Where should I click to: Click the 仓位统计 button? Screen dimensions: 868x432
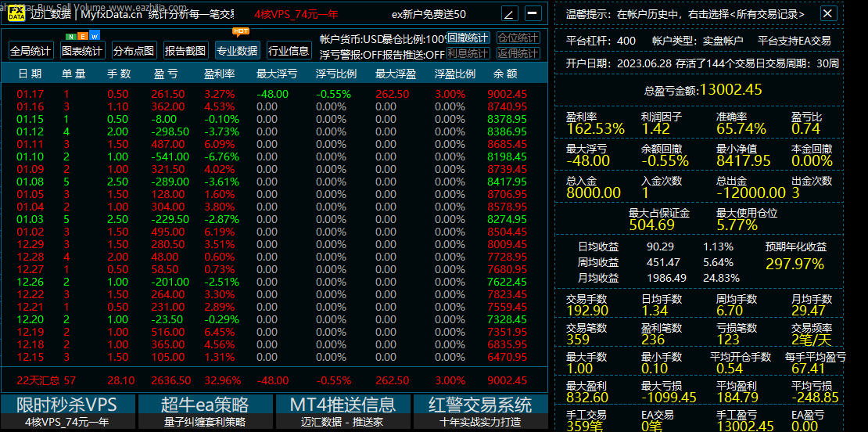(x=518, y=38)
